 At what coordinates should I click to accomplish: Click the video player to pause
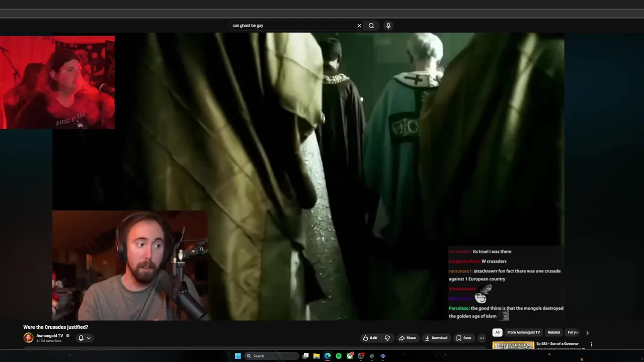[308, 176]
